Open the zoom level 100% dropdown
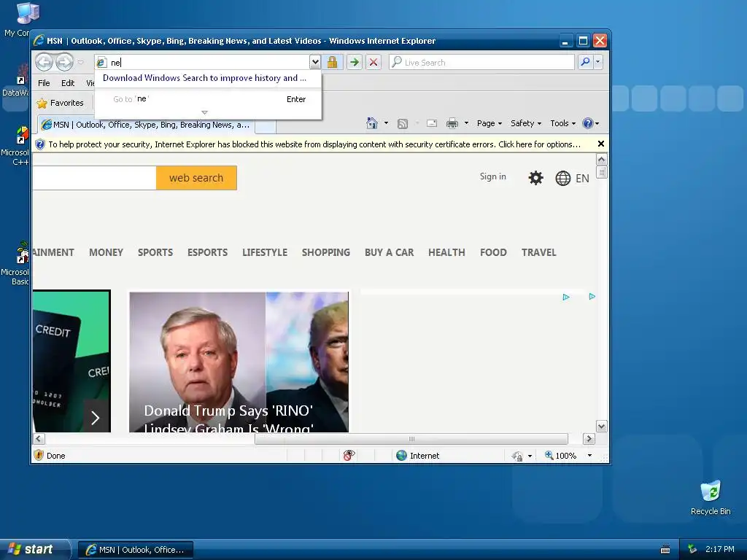The image size is (747, 560). coord(589,456)
